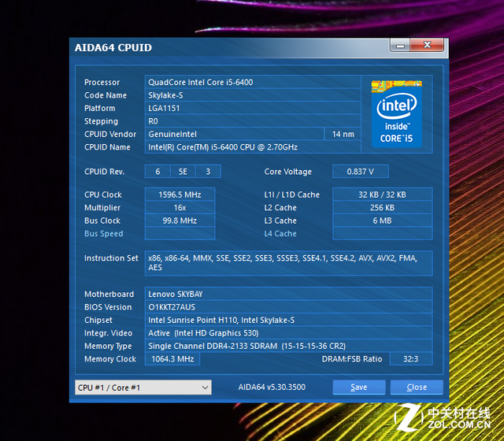
Task: Click the DRAM:FSB Ratio value 32:3
Action: pyautogui.click(x=411, y=359)
